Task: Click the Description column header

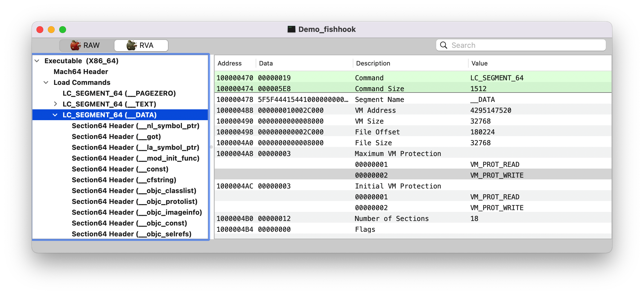Action: click(x=411, y=63)
